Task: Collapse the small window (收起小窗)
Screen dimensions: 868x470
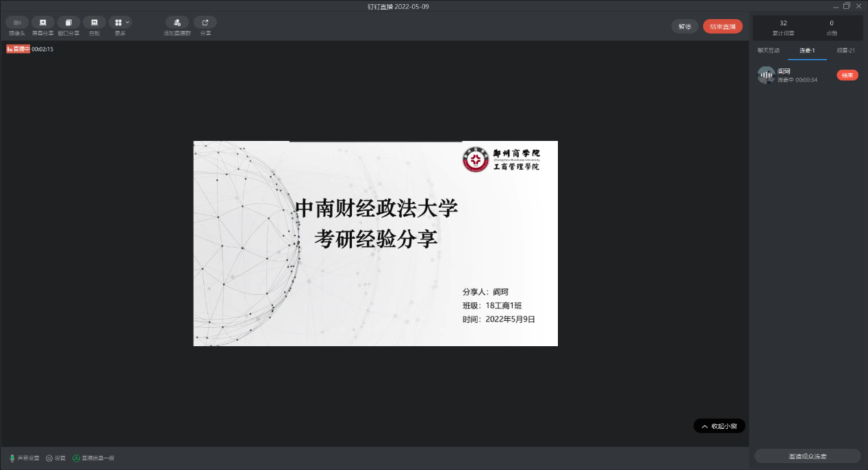Action: [x=719, y=426]
